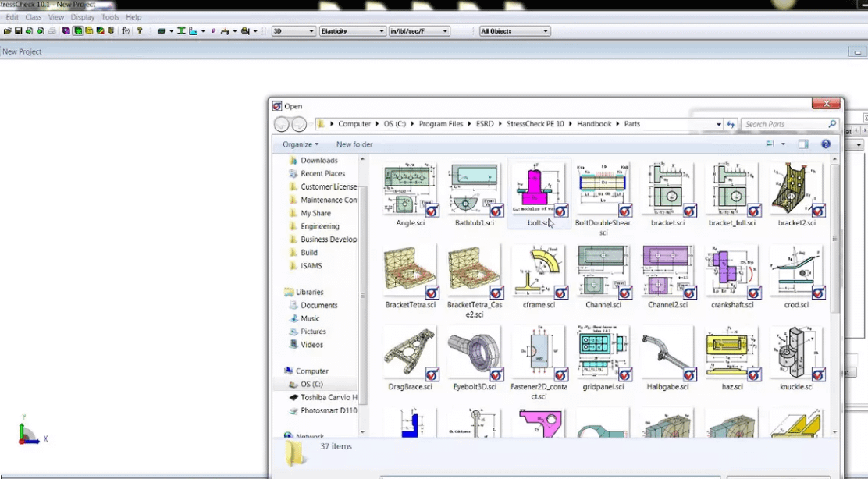Click the New folder button
This screenshot has width=868, height=479.
coord(354,144)
